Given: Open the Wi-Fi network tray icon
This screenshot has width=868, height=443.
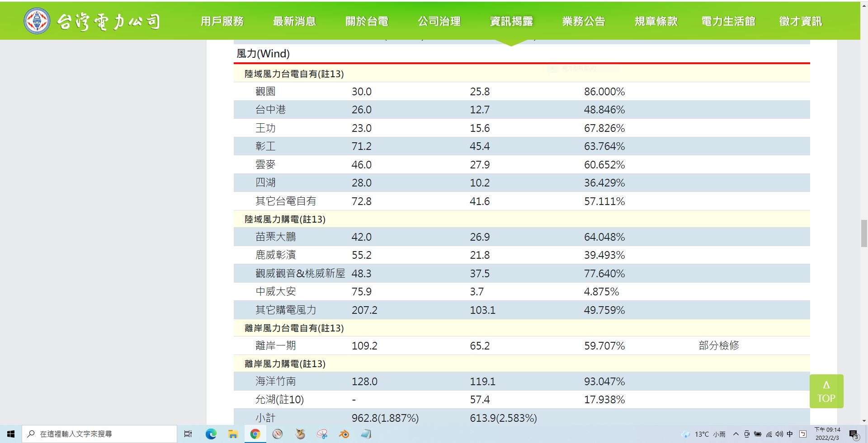Looking at the screenshot, I should (x=769, y=434).
